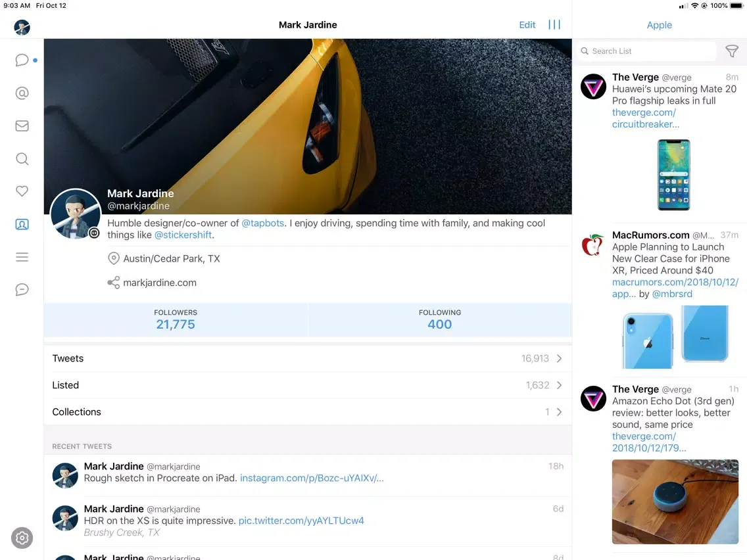747x560 pixels.
Task: Click the 37m timestamp on MacRumors tweet
Action: coord(729,235)
